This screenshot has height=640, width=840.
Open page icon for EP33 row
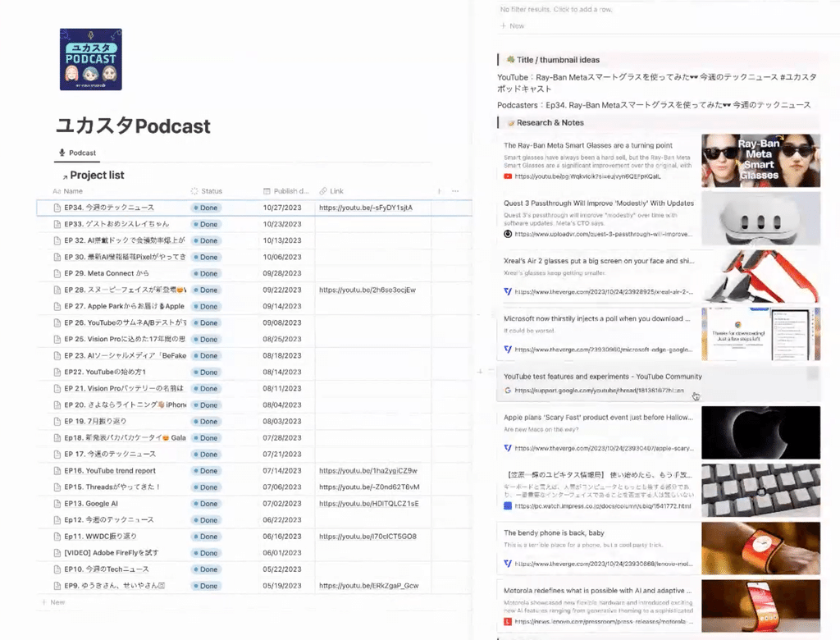pos(57,224)
